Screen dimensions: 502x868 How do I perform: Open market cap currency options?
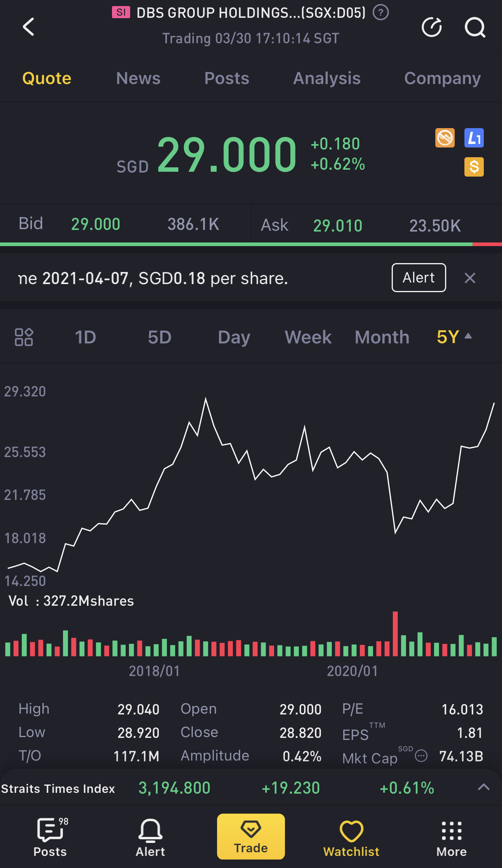(421, 756)
